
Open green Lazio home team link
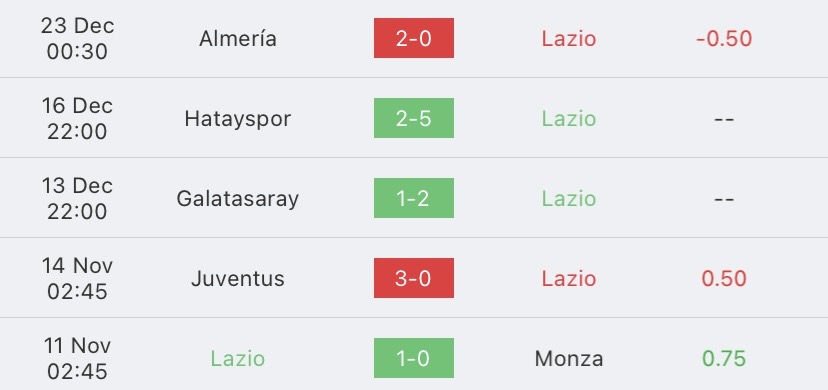pyautogui.click(x=238, y=359)
